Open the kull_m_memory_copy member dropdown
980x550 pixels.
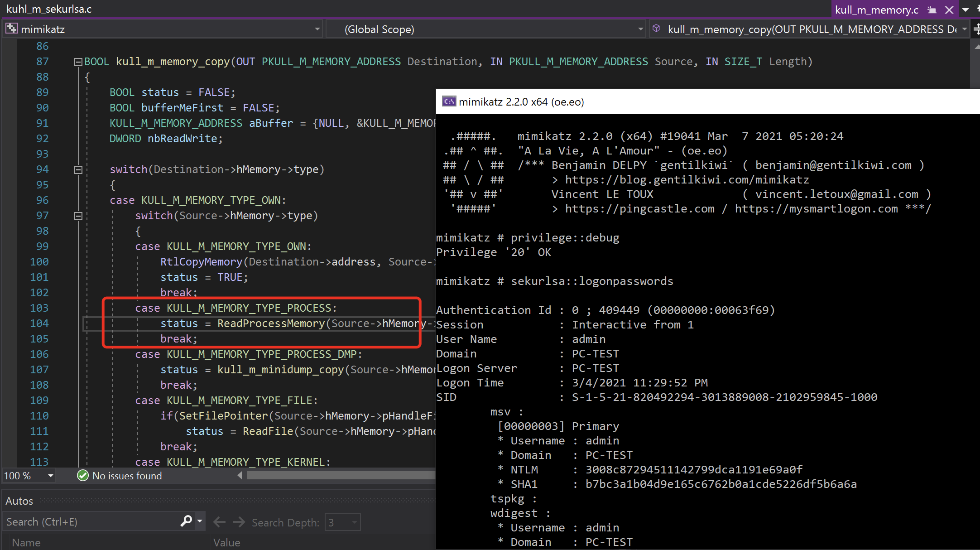click(x=965, y=29)
